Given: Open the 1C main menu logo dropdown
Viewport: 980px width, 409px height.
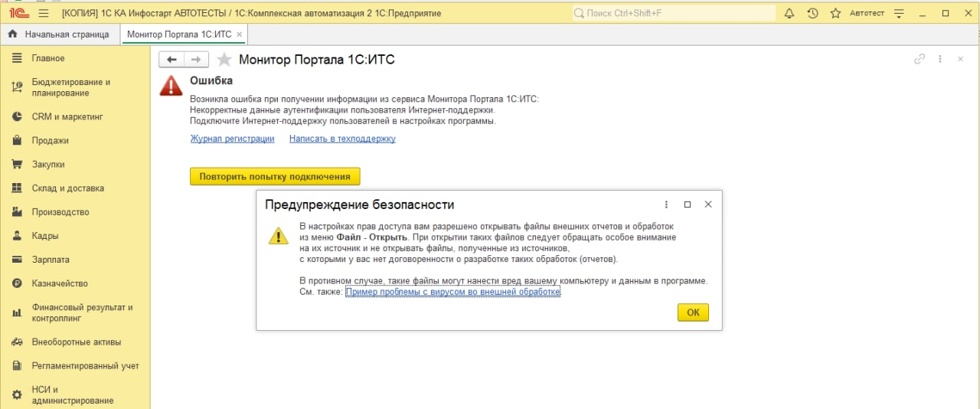Looking at the screenshot, I should coord(18,14).
